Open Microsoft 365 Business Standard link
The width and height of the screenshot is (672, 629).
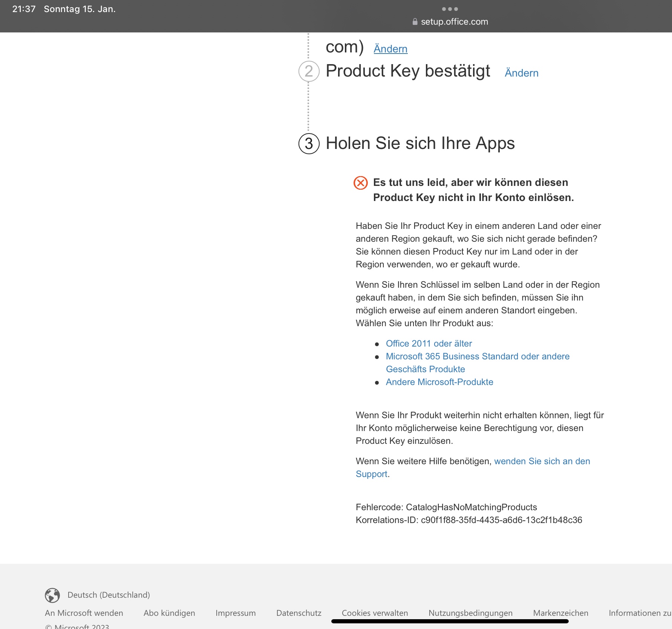[x=478, y=363]
